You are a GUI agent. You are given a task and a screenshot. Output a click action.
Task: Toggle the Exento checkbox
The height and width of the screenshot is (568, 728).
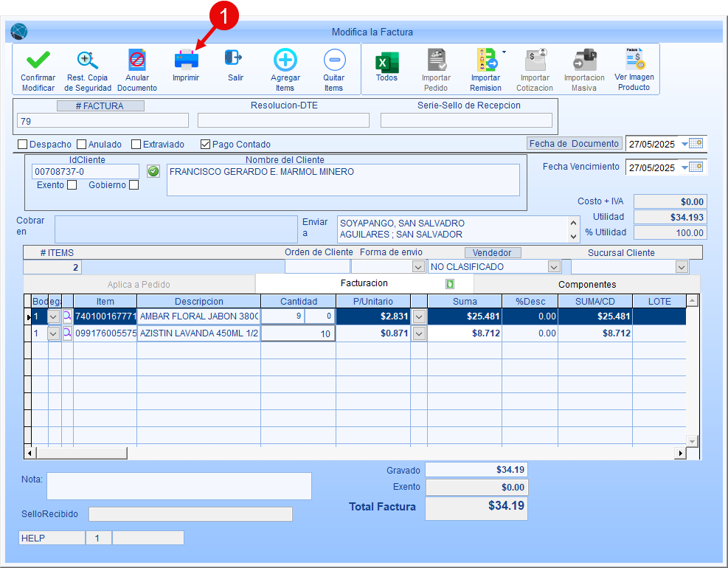pos(72,185)
